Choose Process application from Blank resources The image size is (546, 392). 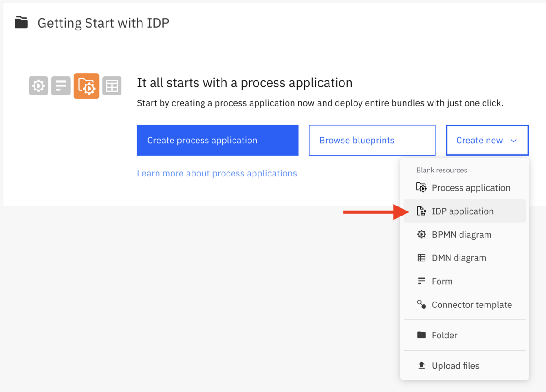point(465,188)
